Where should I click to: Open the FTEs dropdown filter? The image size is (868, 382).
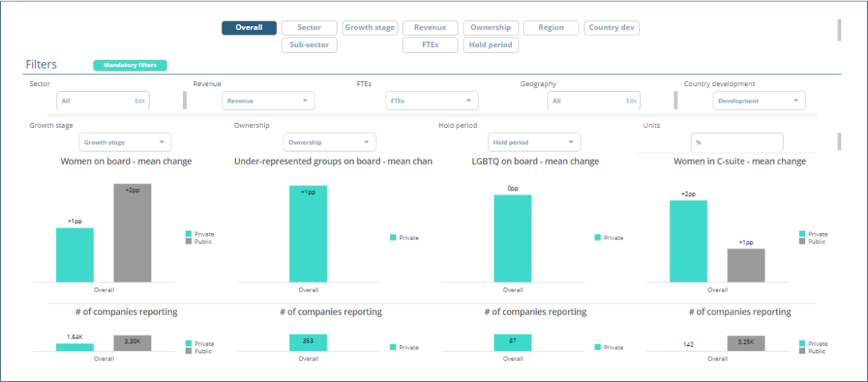coord(432,101)
